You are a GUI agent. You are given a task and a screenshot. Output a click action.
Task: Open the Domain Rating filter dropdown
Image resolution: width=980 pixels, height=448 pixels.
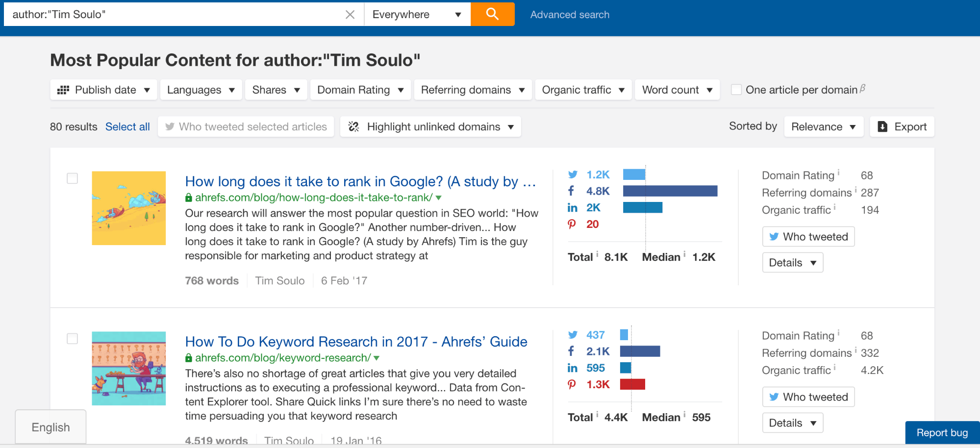tap(360, 90)
